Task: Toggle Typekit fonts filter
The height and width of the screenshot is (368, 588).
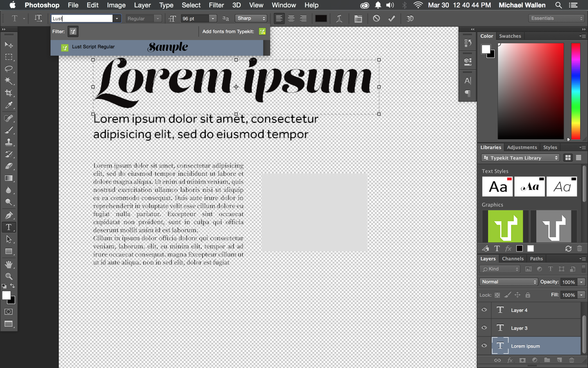Action: (73, 31)
